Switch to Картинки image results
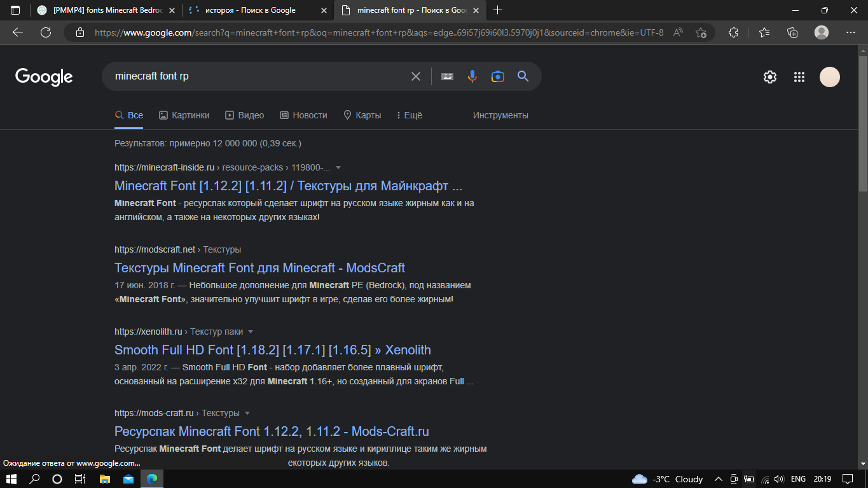This screenshot has width=868, height=488. (x=184, y=115)
